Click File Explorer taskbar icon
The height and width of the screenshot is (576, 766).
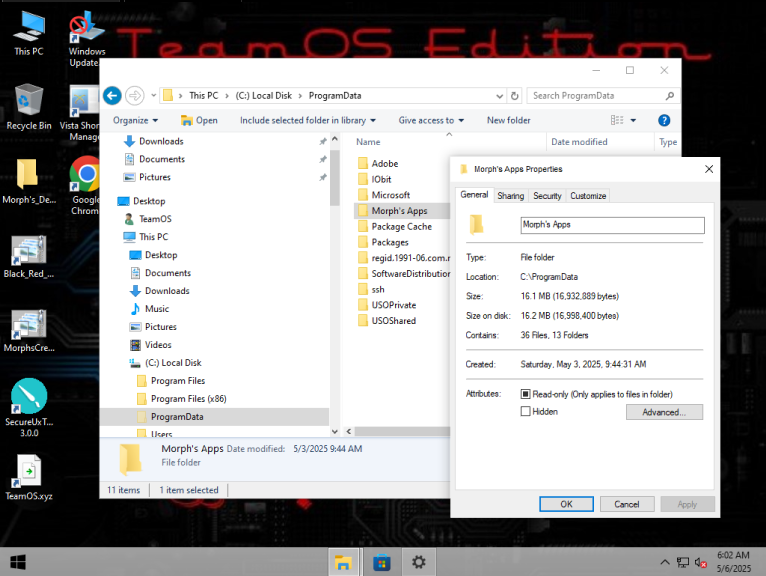(343, 562)
